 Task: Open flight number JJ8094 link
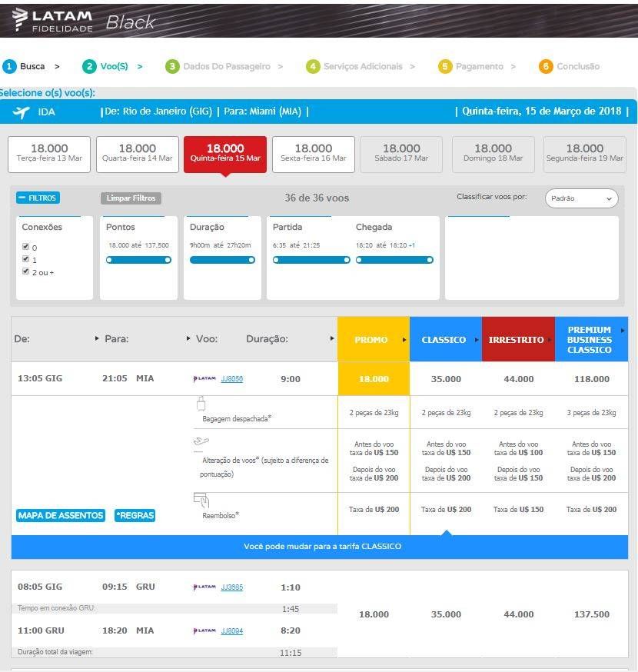232,630
